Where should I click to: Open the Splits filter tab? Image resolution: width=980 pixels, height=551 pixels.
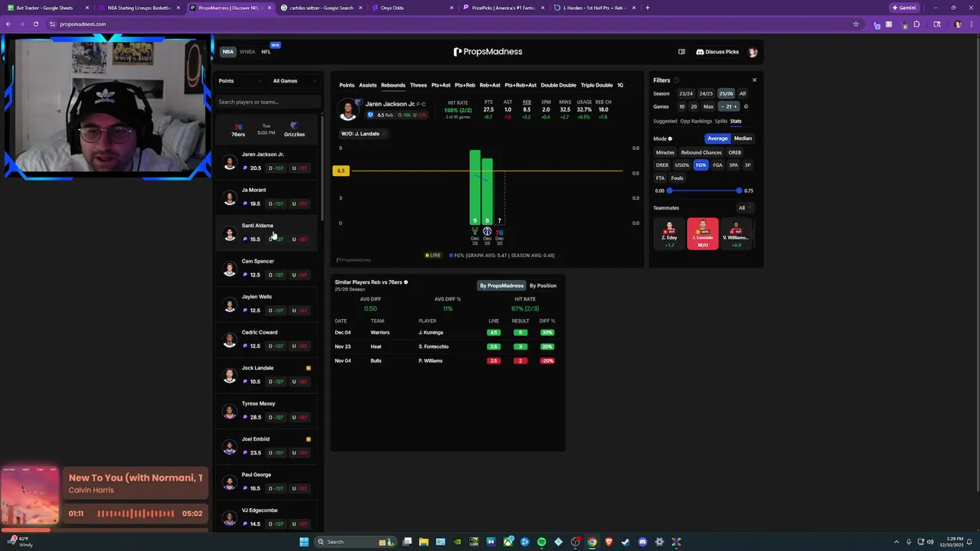pos(721,121)
